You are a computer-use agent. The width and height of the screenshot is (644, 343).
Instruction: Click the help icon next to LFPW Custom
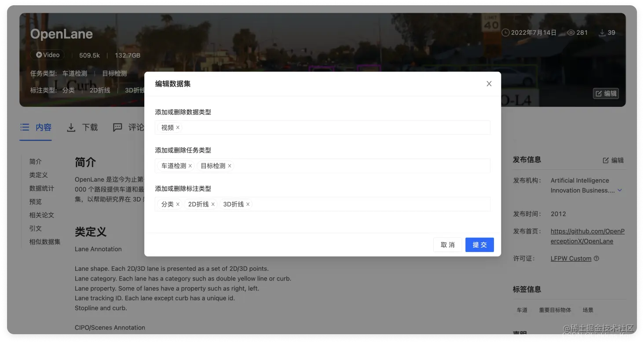click(x=596, y=259)
